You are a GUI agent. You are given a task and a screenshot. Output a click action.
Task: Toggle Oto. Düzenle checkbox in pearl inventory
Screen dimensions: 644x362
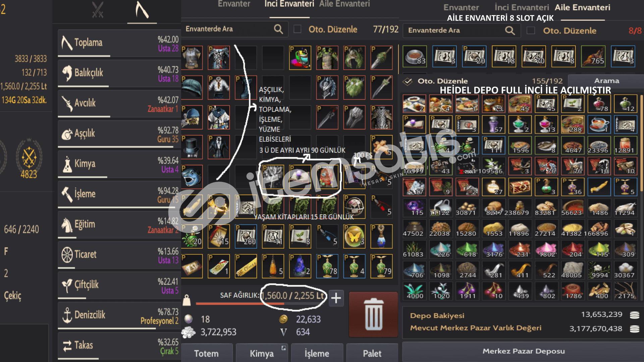297,29
